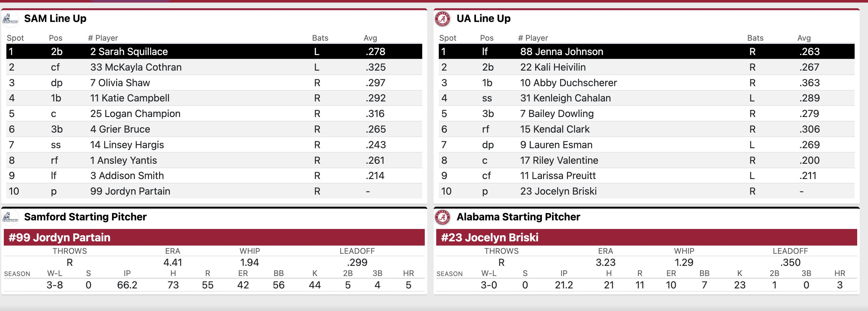Choose Kendal Clark in the UA lineup
868x311 pixels.
[646, 129]
